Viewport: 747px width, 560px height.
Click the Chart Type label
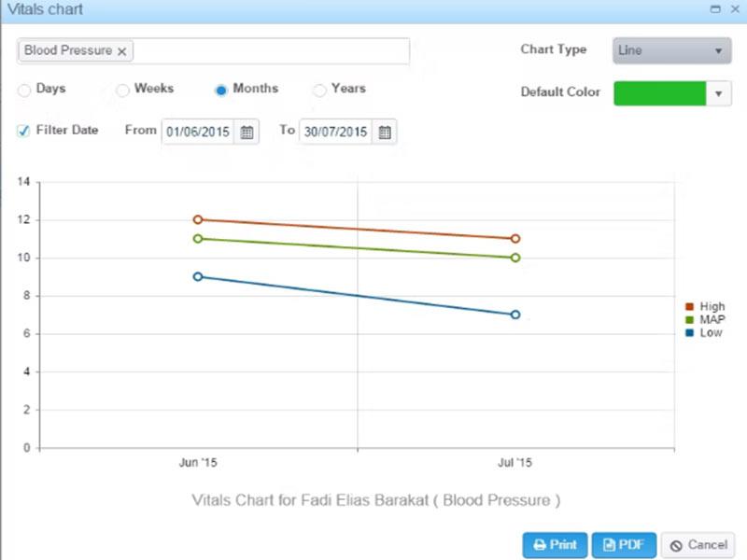(554, 49)
